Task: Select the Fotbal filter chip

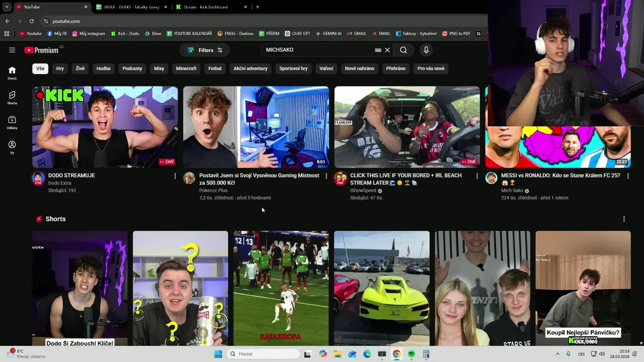Action: click(x=215, y=68)
